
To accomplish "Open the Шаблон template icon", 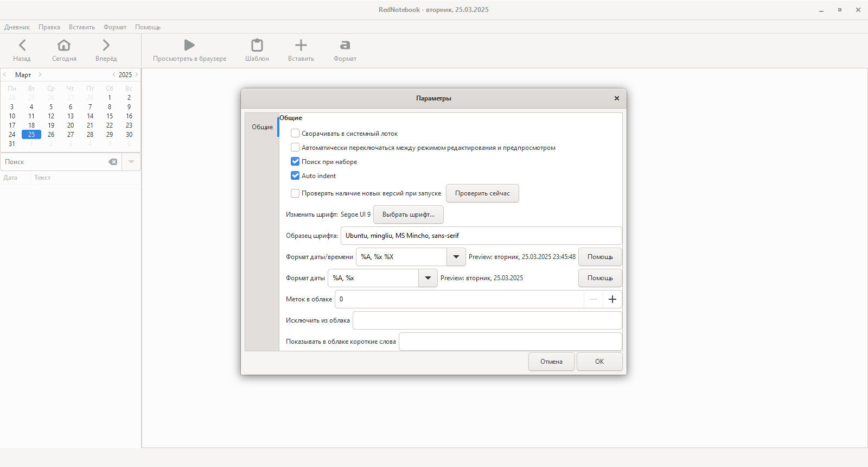I will point(257,45).
